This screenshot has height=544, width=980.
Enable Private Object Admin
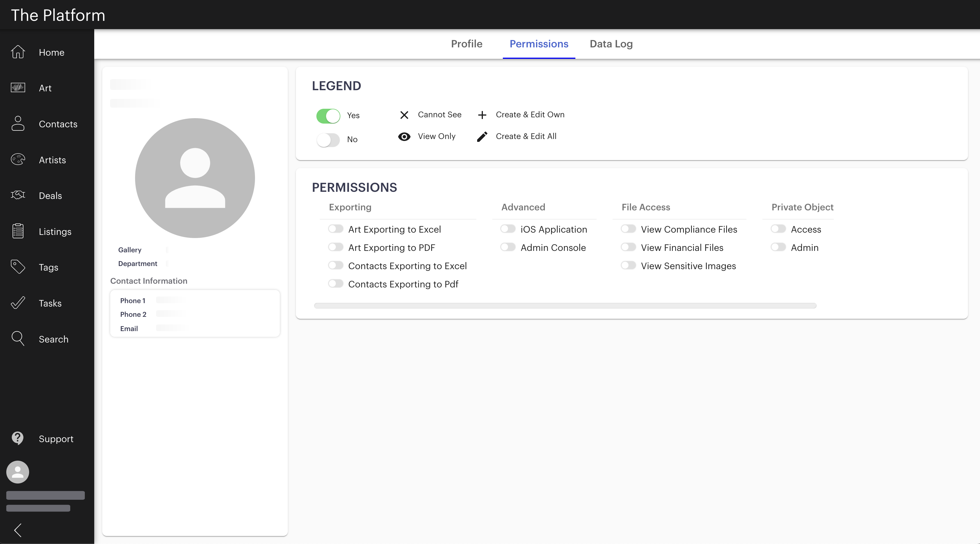[x=778, y=247]
